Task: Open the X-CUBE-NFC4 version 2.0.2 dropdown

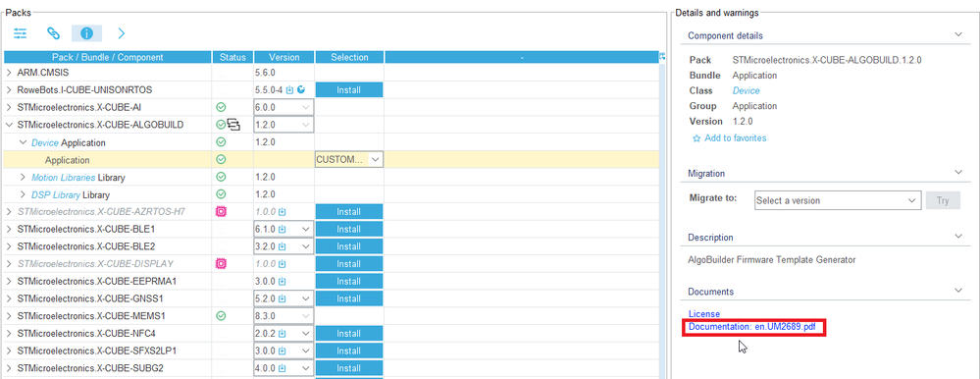Action: point(284,334)
